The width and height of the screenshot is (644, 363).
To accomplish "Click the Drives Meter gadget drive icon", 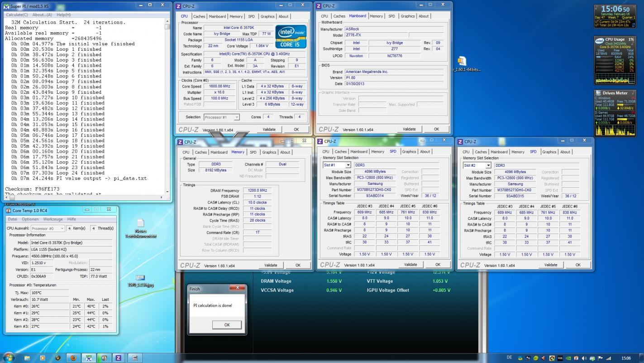I will (598, 93).
